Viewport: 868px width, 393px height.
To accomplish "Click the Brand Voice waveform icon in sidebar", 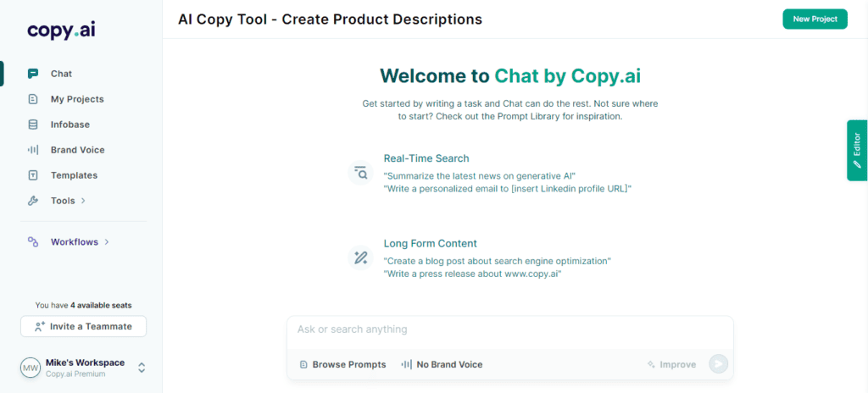I will tap(33, 150).
